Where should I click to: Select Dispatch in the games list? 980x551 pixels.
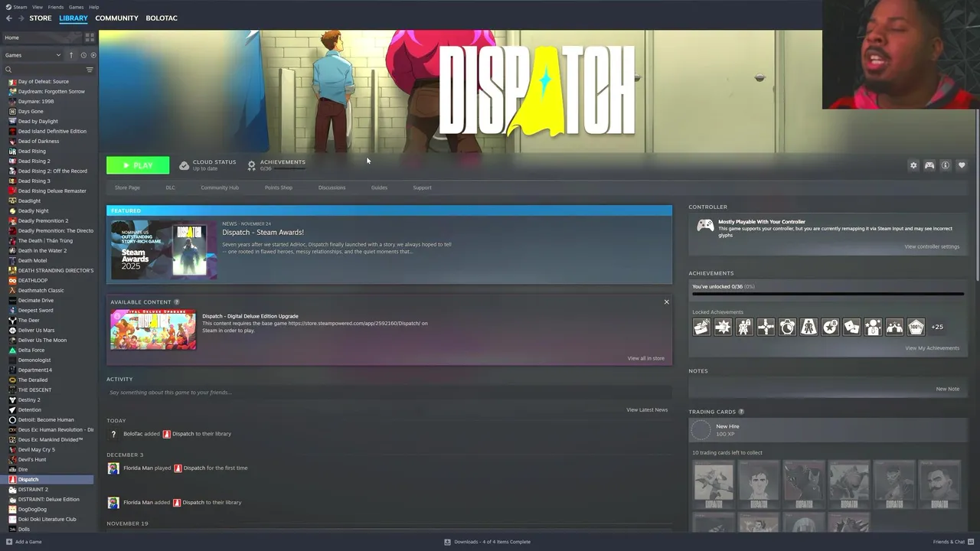tap(51, 479)
